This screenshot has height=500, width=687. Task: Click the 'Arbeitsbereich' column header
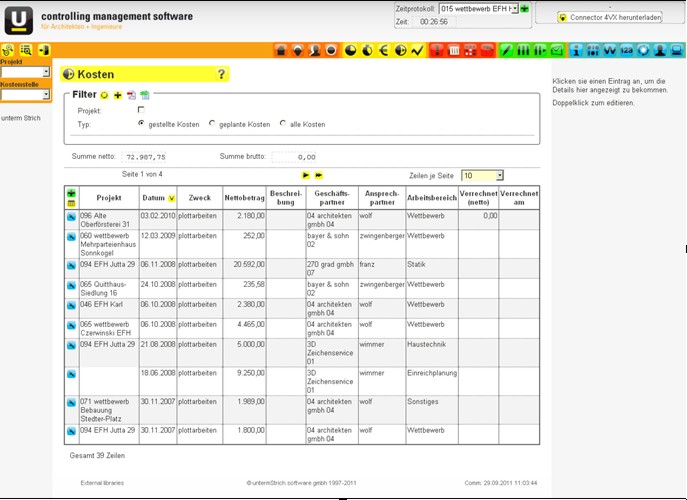(432, 198)
